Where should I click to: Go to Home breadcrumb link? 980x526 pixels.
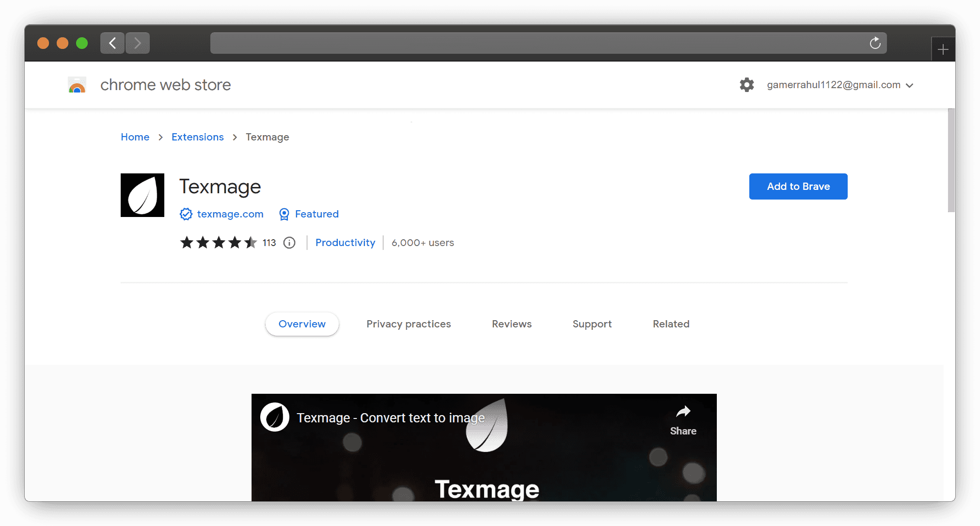pos(135,137)
